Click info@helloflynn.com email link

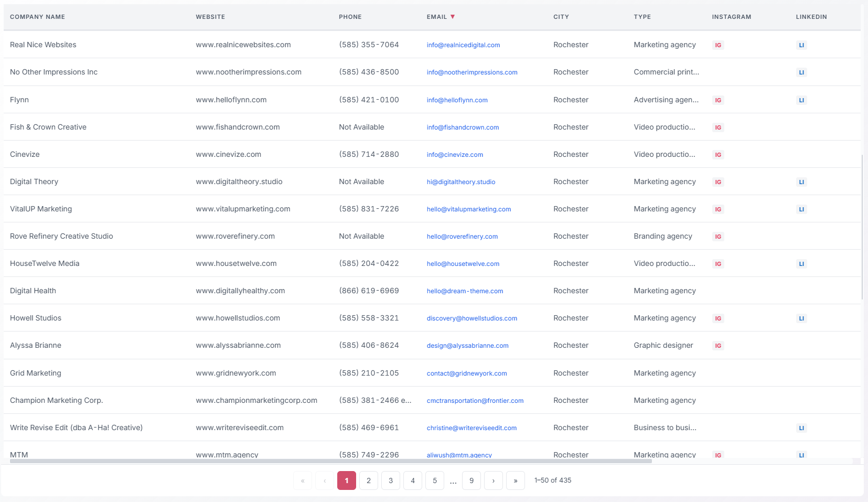[457, 100]
